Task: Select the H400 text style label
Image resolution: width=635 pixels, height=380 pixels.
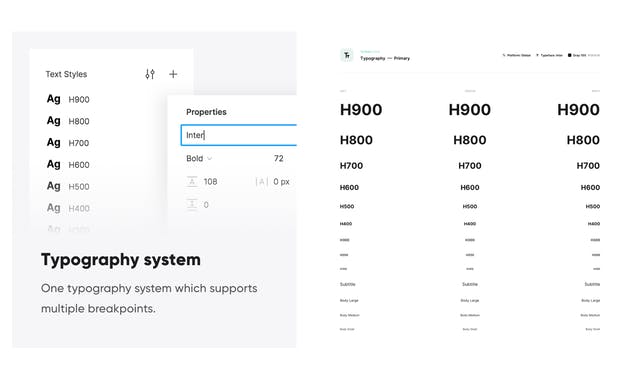Action: [x=79, y=209]
